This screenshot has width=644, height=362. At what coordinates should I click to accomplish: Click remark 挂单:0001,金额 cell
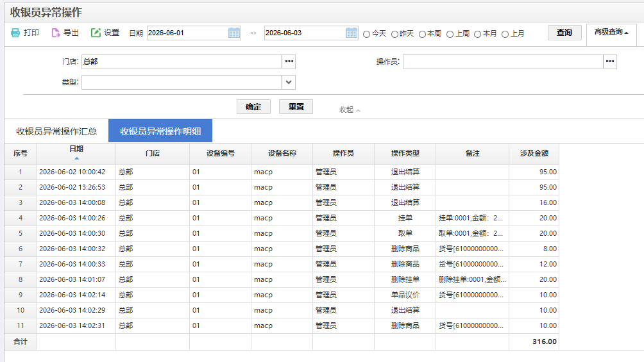(x=472, y=218)
